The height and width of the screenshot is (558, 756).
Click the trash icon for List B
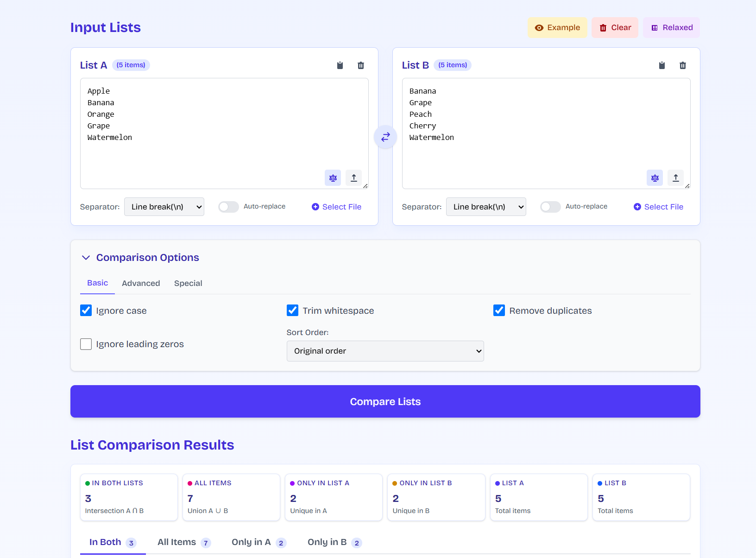683,65
